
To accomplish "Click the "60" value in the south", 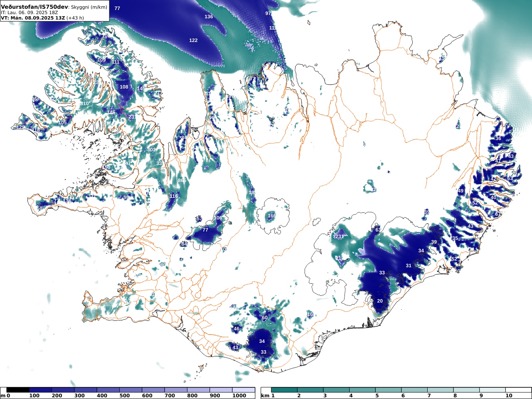I will [265, 318].
